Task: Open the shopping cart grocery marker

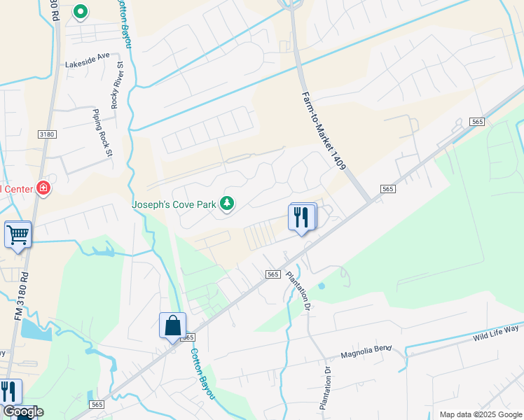Action: click(18, 237)
